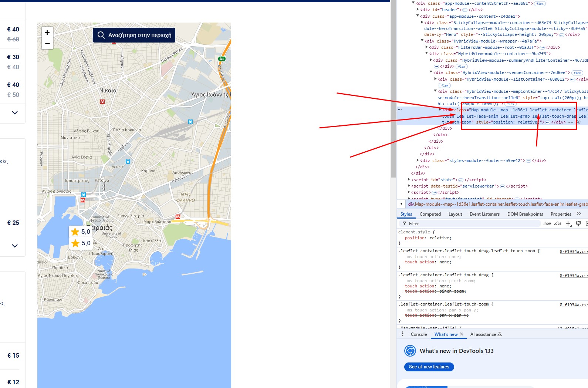Open the drawer three-dots menu beside Console
The width and height of the screenshot is (588, 388).
click(x=403, y=334)
